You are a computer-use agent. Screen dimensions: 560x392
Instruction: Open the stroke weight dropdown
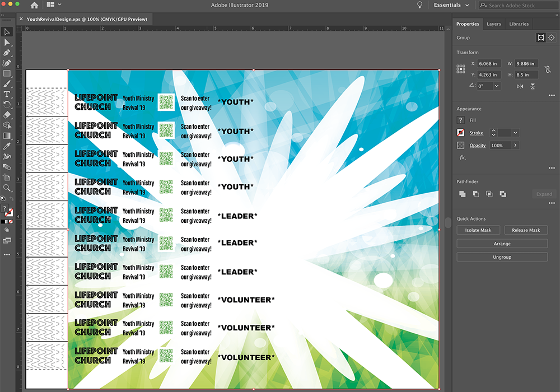coord(515,133)
